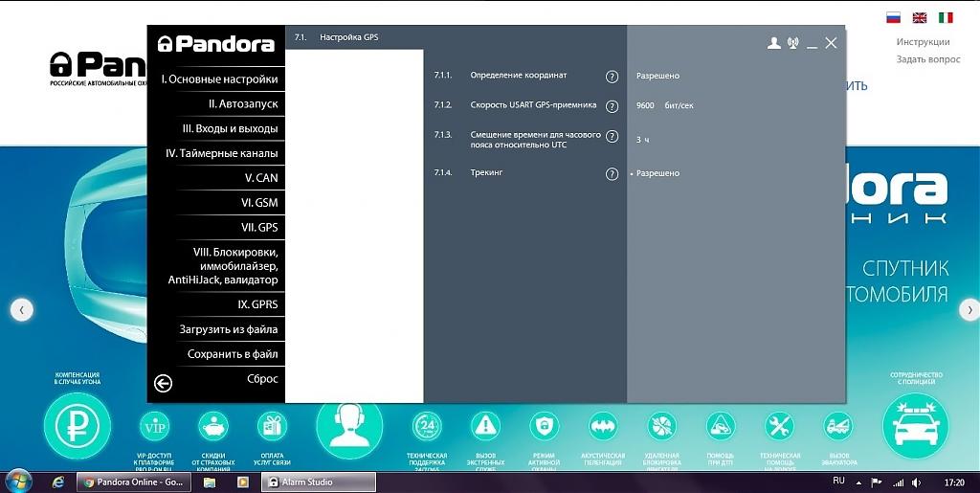Toggle the Трекинг Разрешено value
The width and height of the screenshot is (980, 493).
pyautogui.click(x=657, y=173)
